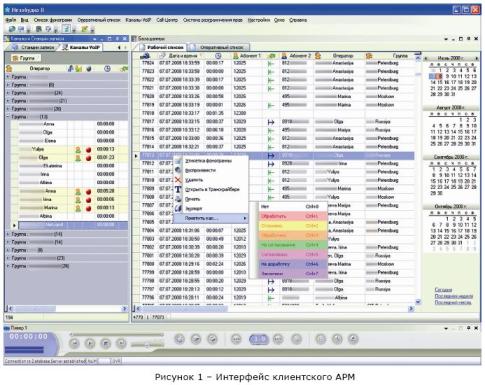Select the yellow mark color in submenu
This screenshot has width=485, height=385.
tap(293, 226)
